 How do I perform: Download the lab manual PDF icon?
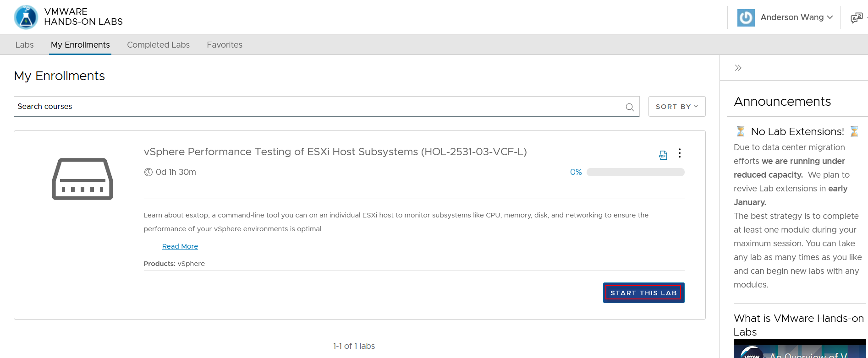pos(663,155)
